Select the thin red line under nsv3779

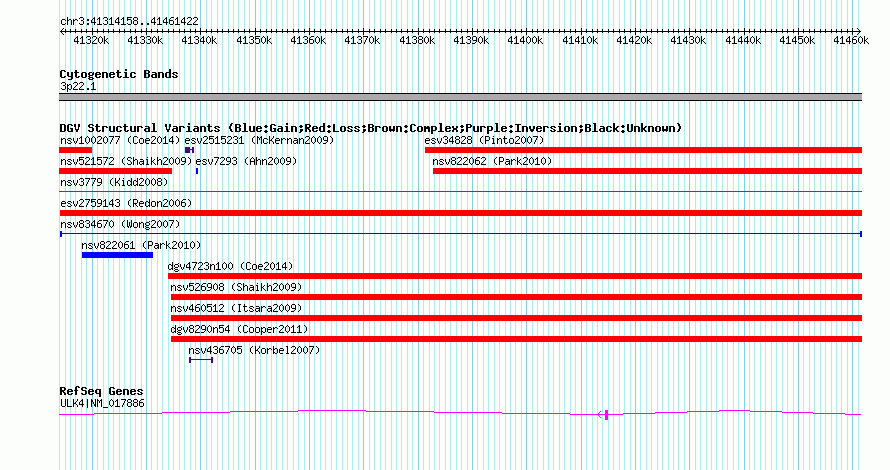(x=460, y=192)
